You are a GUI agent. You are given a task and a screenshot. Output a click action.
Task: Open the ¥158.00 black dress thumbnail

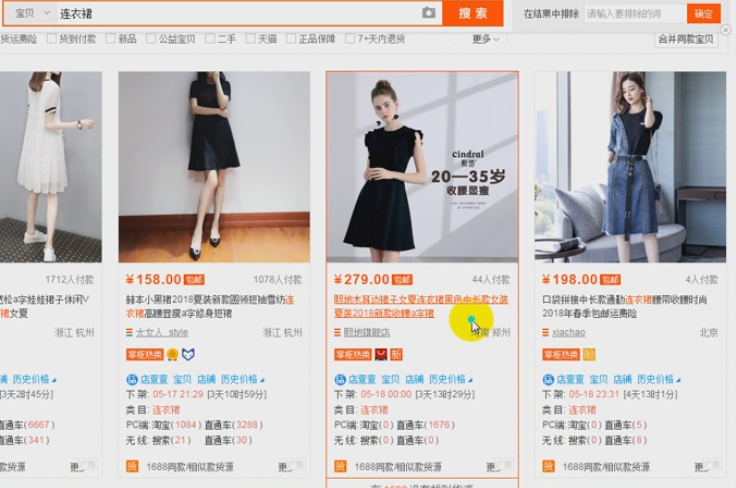coord(214,167)
